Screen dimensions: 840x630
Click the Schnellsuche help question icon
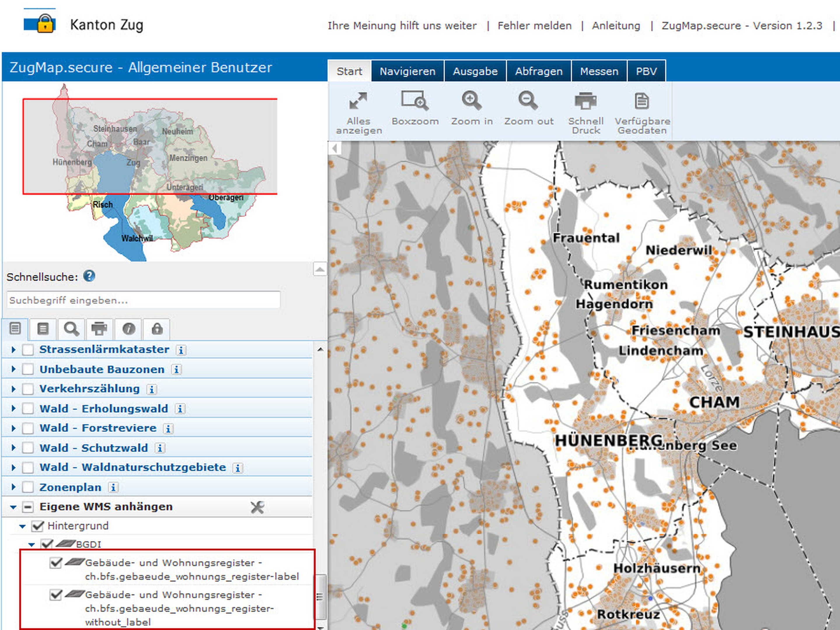(89, 276)
